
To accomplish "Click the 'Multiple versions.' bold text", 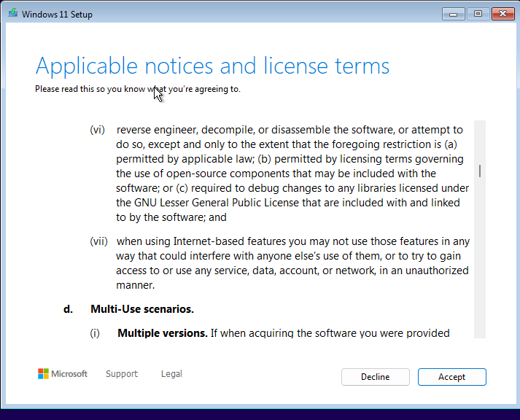I will [x=163, y=332].
